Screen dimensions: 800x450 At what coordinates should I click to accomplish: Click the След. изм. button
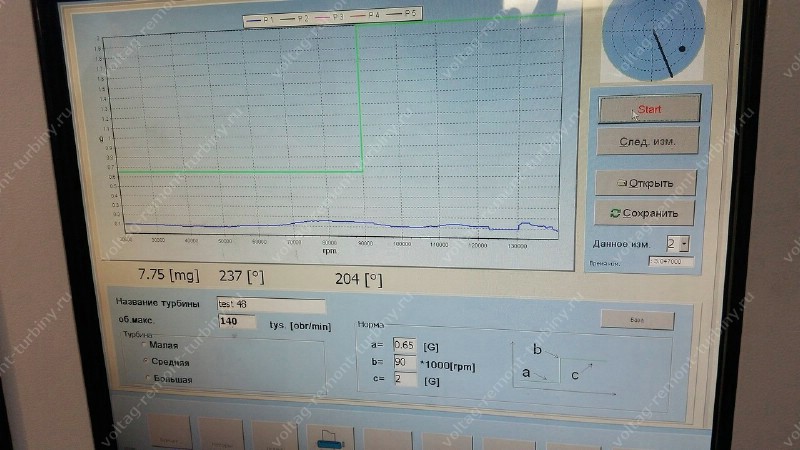pyautogui.click(x=648, y=141)
